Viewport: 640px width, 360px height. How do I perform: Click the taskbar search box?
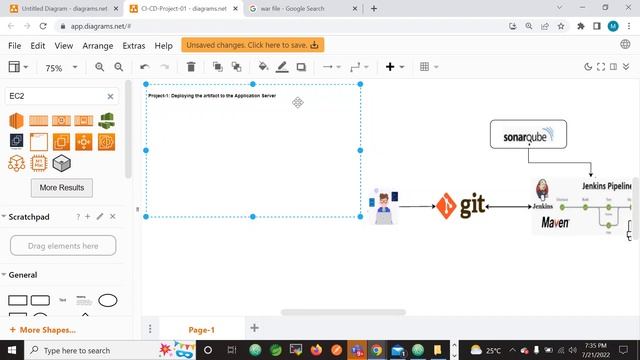(110, 350)
